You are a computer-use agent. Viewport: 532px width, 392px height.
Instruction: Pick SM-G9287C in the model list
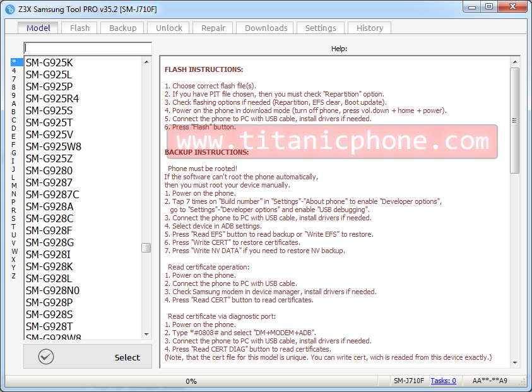coord(52,194)
